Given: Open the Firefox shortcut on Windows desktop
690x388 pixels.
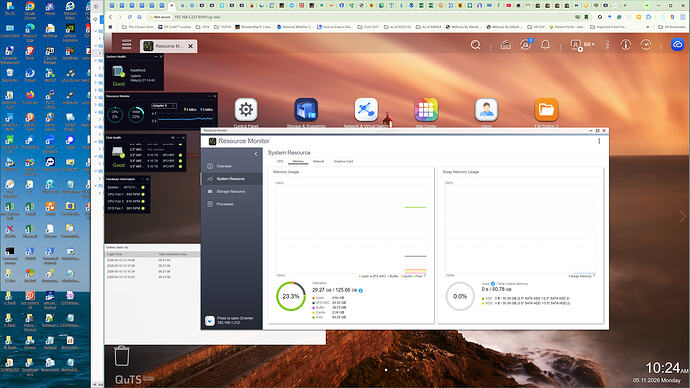Looking at the screenshot, I should click(30, 96).
